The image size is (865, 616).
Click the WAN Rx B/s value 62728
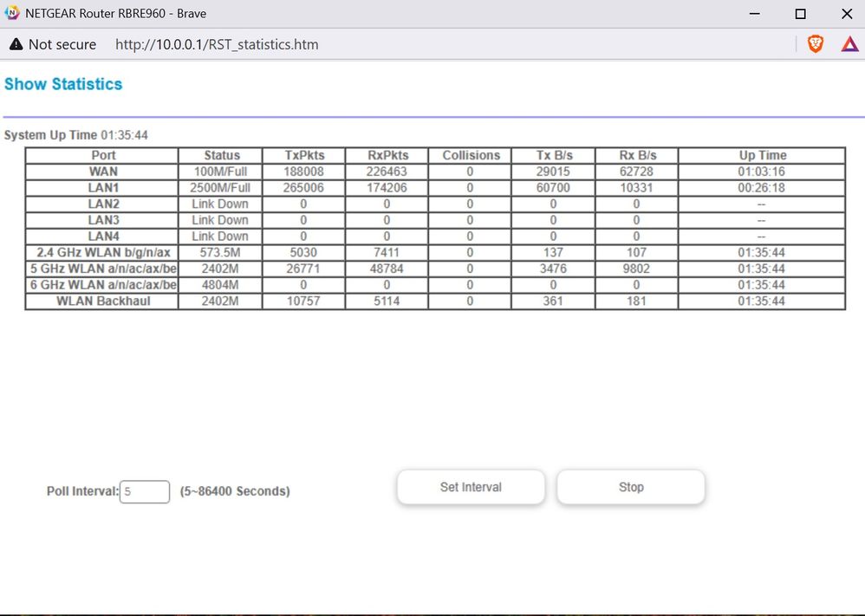click(x=636, y=172)
